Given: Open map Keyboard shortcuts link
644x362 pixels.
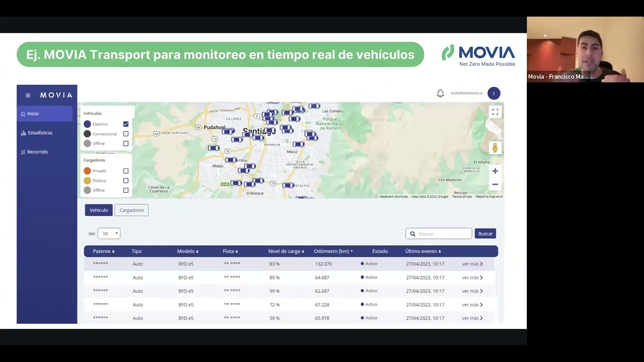Looking at the screenshot, I should [x=393, y=197].
